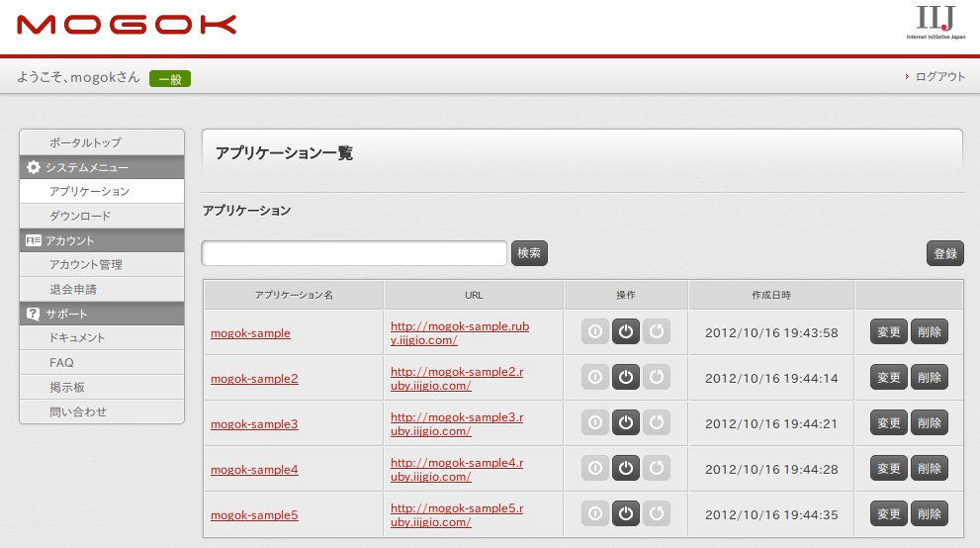Open ダウンロード in the sidebar
The height and width of the screenshot is (548, 980).
102,216
